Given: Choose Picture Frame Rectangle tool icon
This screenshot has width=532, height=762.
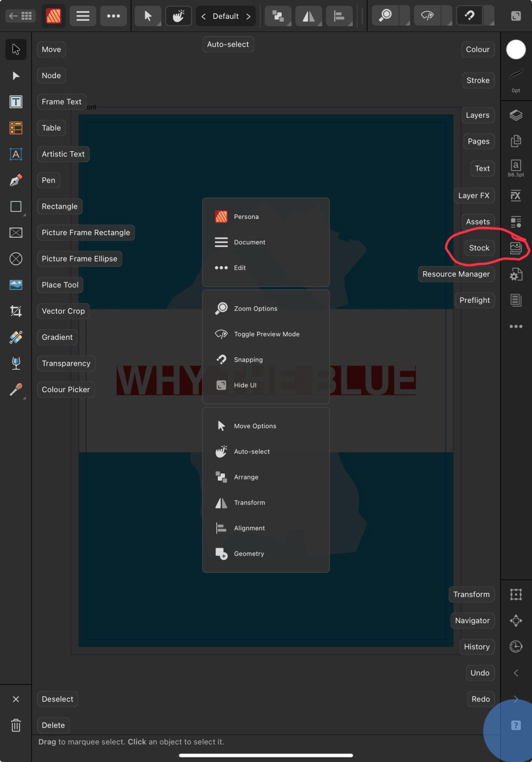Looking at the screenshot, I should pyautogui.click(x=16, y=233).
